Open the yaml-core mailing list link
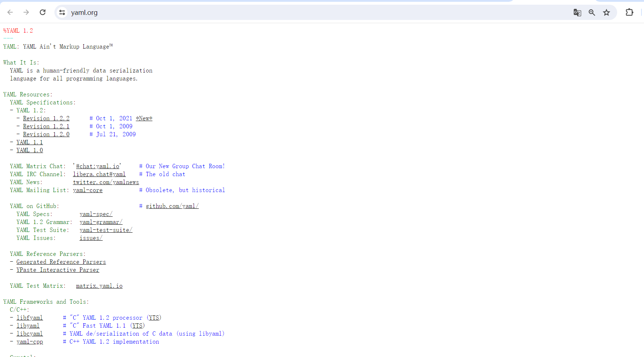This screenshot has width=644, height=357. (88, 190)
